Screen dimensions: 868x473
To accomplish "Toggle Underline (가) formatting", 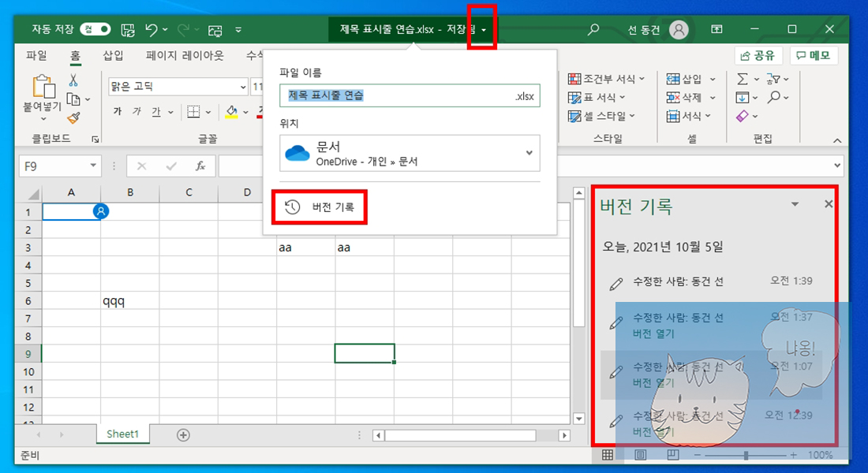I will 156,112.
